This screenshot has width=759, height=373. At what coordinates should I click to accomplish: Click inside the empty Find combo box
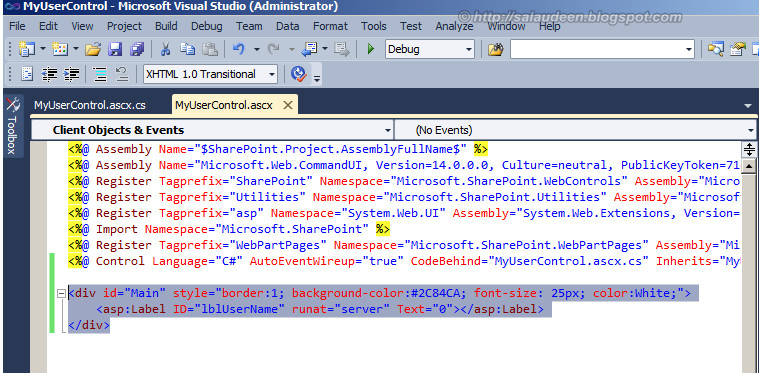click(597, 49)
